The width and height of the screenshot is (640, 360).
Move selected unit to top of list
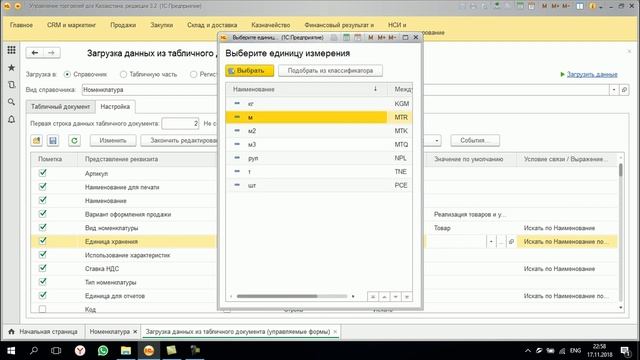click(x=373, y=297)
